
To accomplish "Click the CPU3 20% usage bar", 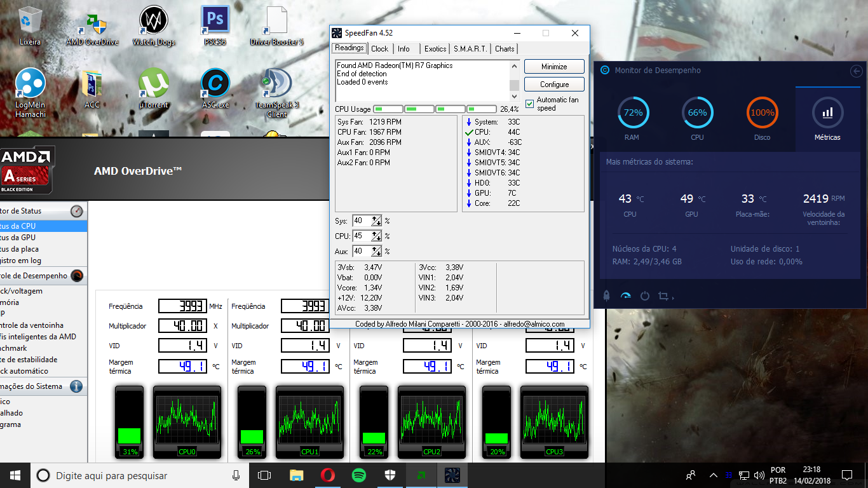I will (x=496, y=422).
